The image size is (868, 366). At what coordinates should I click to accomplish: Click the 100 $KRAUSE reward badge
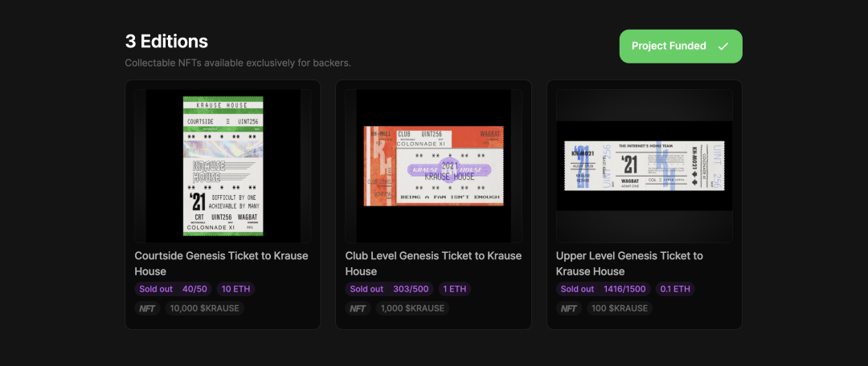click(620, 308)
